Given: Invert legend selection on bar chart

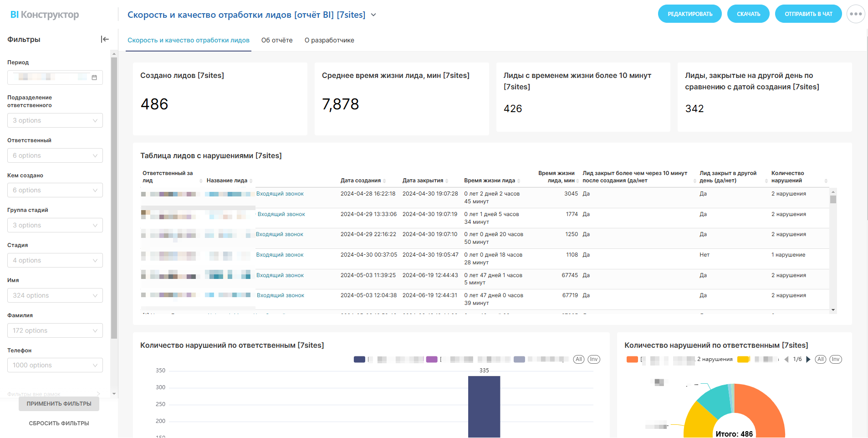Looking at the screenshot, I should point(593,359).
